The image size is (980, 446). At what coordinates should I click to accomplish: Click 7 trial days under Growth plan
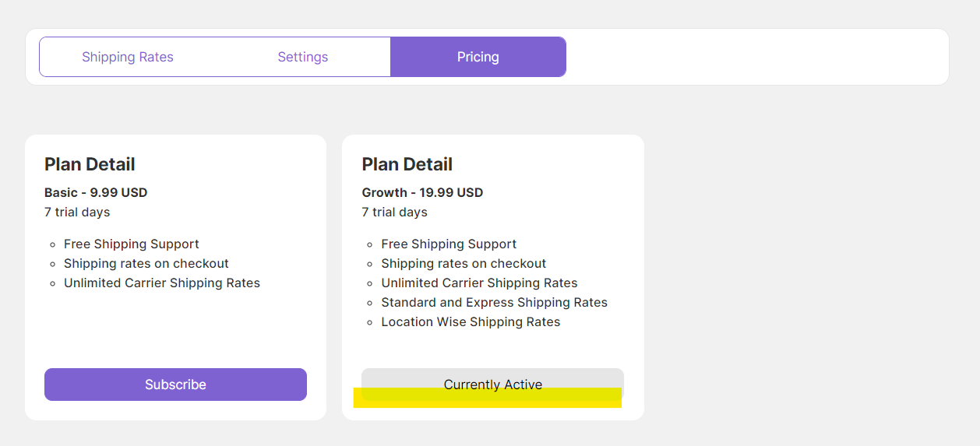pos(394,212)
